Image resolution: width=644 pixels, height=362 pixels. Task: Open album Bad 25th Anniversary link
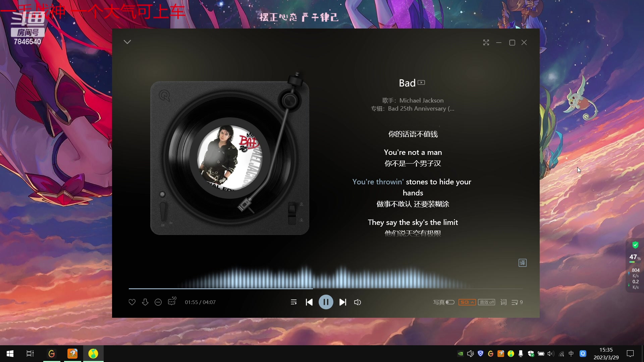coord(421,109)
